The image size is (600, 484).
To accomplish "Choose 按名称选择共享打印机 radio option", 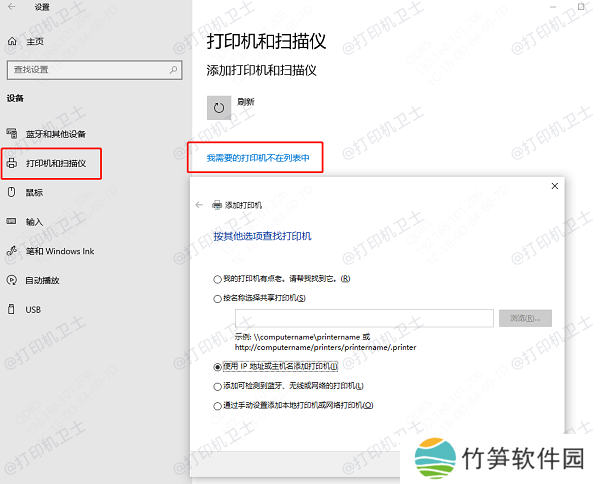I will 218,298.
